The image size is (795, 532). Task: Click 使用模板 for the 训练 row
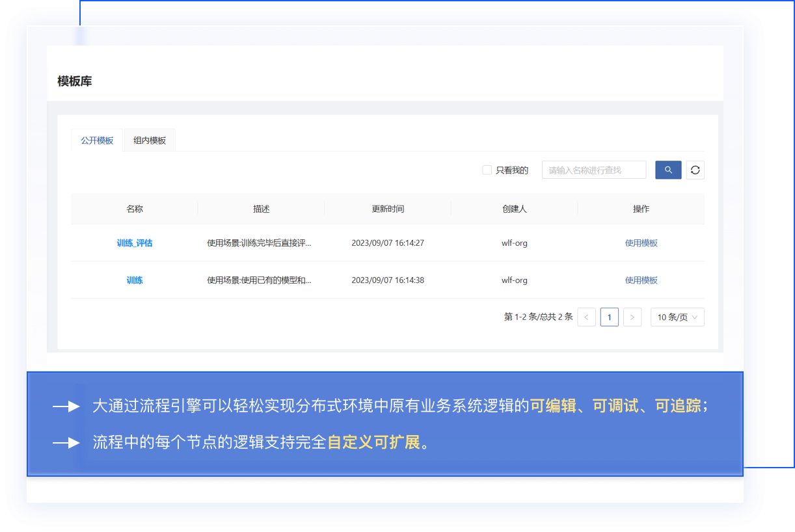641,280
